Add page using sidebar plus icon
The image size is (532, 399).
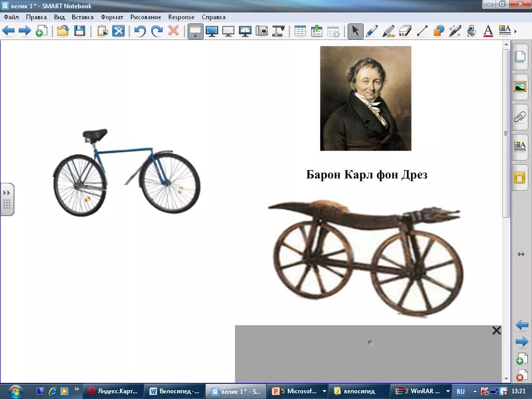(522, 358)
